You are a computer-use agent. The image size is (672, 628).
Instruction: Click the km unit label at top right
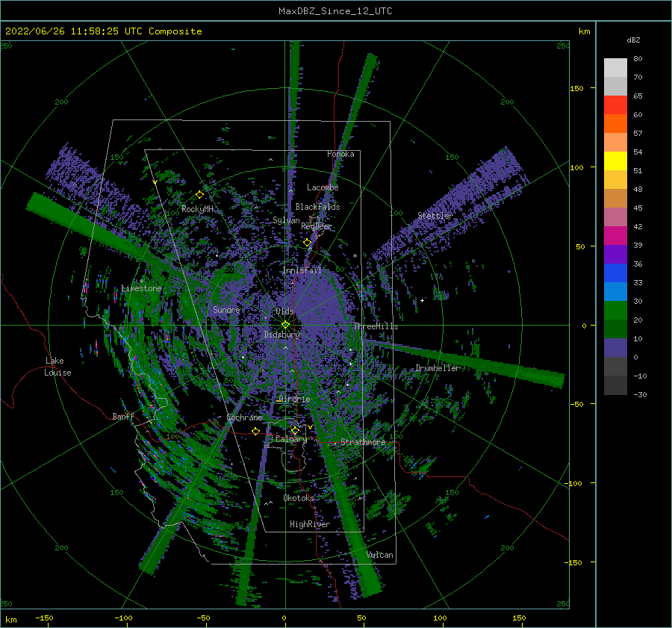point(584,31)
